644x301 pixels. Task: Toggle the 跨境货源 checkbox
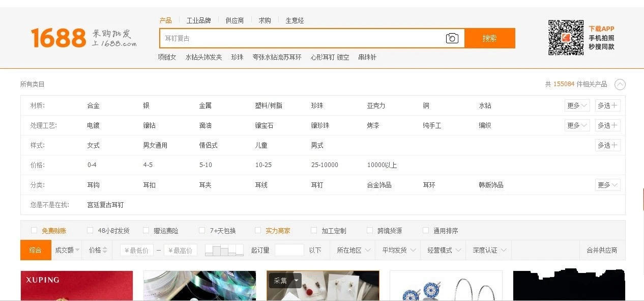click(x=370, y=231)
